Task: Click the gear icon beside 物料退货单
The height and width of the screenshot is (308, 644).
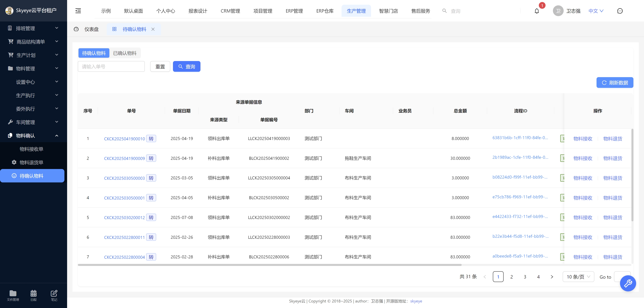Action: pyautogui.click(x=14, y=162)
